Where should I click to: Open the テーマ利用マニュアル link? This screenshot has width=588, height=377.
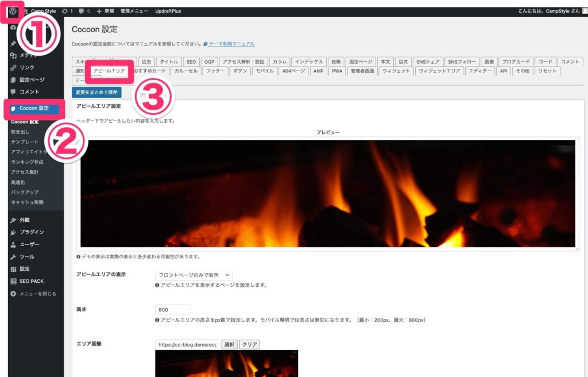click(x=232, y=44)
